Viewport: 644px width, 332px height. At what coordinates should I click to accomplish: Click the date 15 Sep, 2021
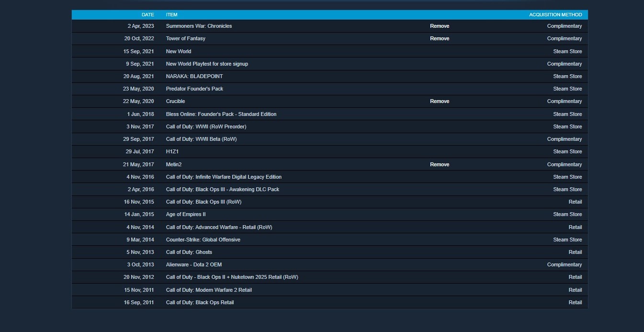click(139, 51)
